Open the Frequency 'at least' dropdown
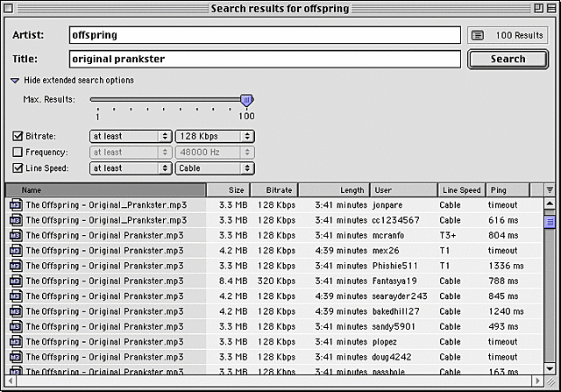This screenshot has width=561, height=392. click(x=131, y=152)
